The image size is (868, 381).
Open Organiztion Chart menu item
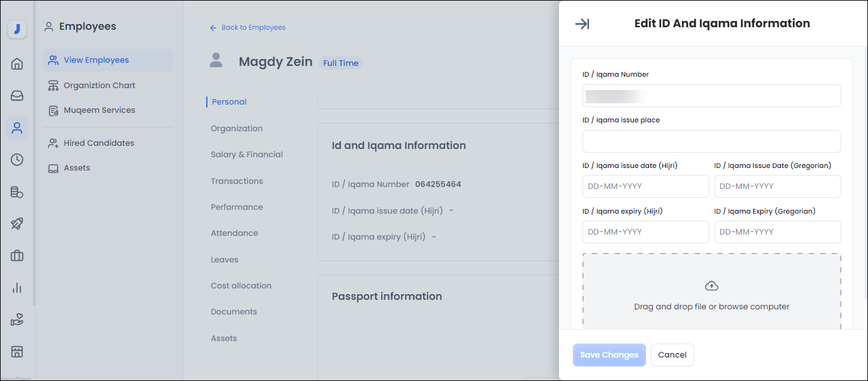(99, 86)
